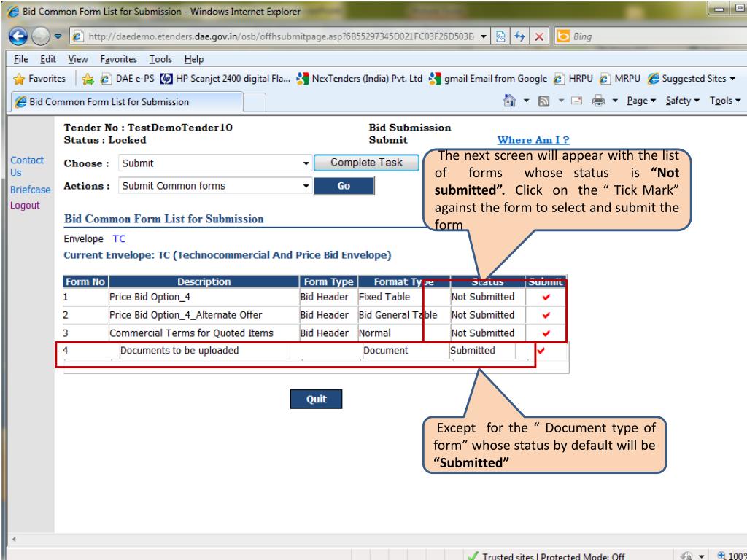Image resolution: width=747 pixels, height=560 pixels.
Task: Expand the address bar history dropdown
Action: click(x=484, y=36)
